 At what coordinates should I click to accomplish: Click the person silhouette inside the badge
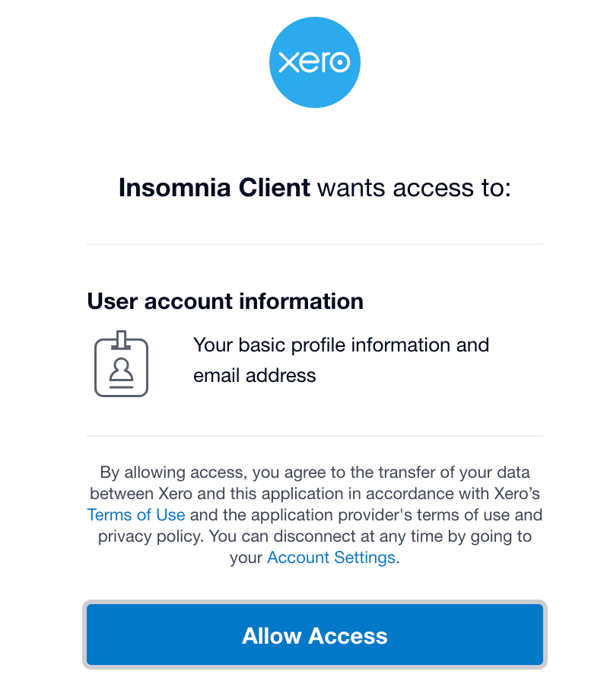[x=122, y=370]
